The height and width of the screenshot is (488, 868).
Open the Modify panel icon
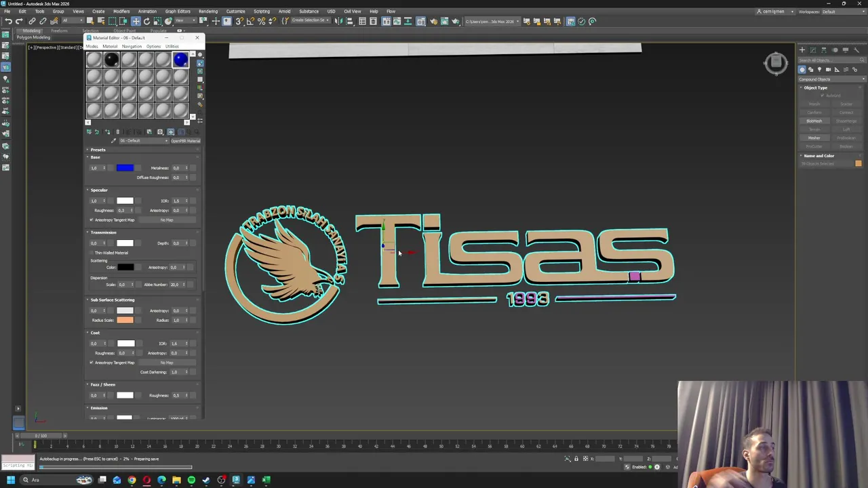813,50
